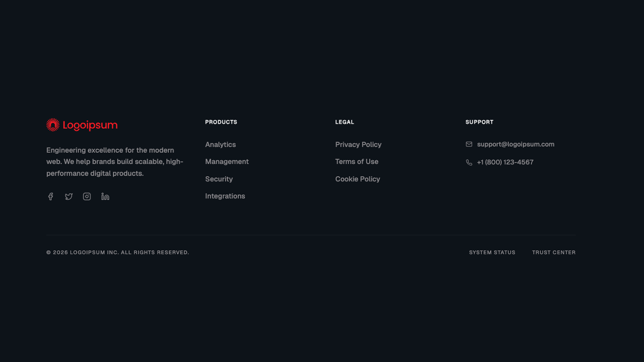Click the envelope icon beside the support email
The height and width of the screenshot is (362, 644).
click(469, 144)
